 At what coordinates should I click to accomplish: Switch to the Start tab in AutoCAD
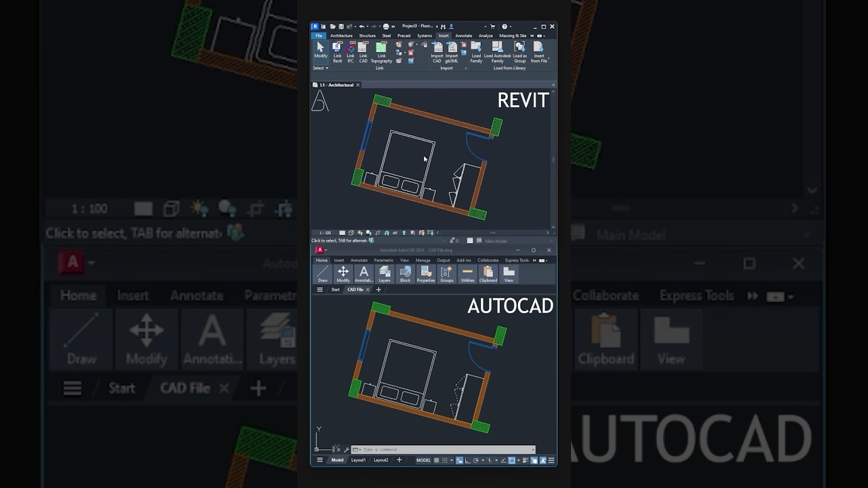[336, 289]
